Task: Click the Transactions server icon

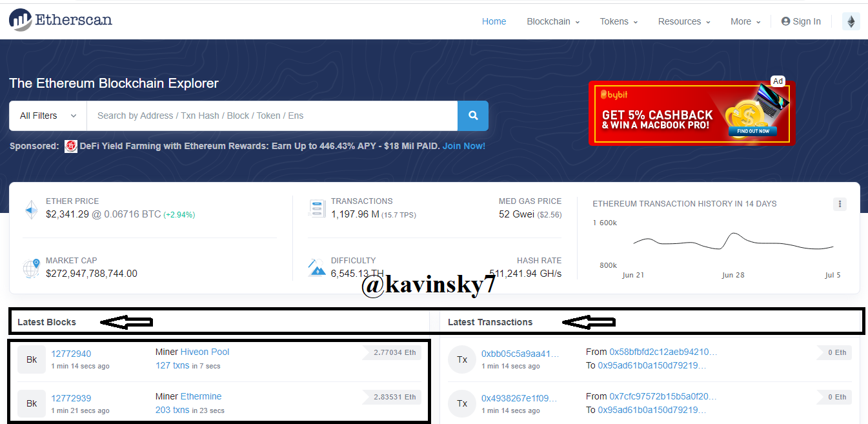Action: click(317, 208)
